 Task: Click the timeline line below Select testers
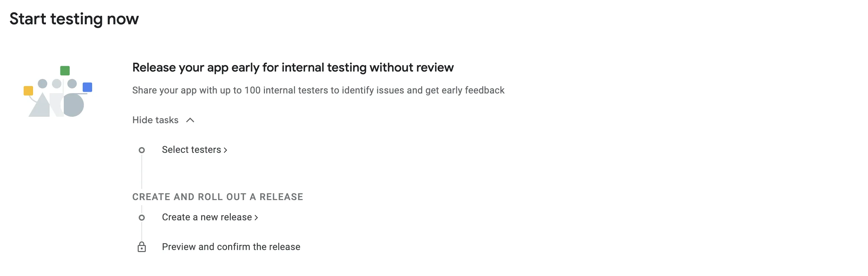coord(142,171)
